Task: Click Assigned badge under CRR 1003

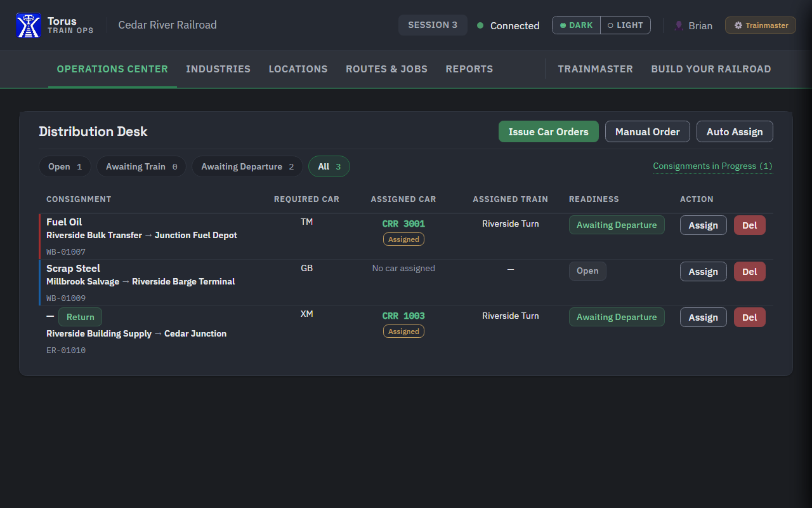Action: coord(403,331)
